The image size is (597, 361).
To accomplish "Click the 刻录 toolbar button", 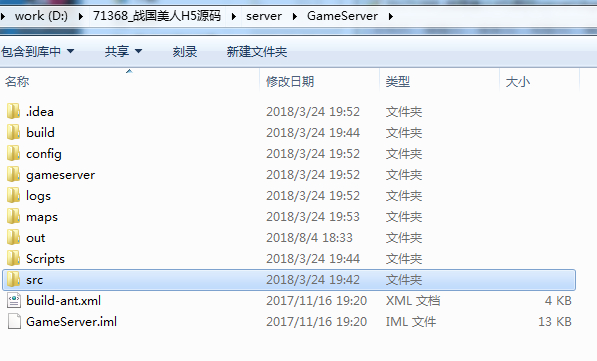I will coord(185,51).
